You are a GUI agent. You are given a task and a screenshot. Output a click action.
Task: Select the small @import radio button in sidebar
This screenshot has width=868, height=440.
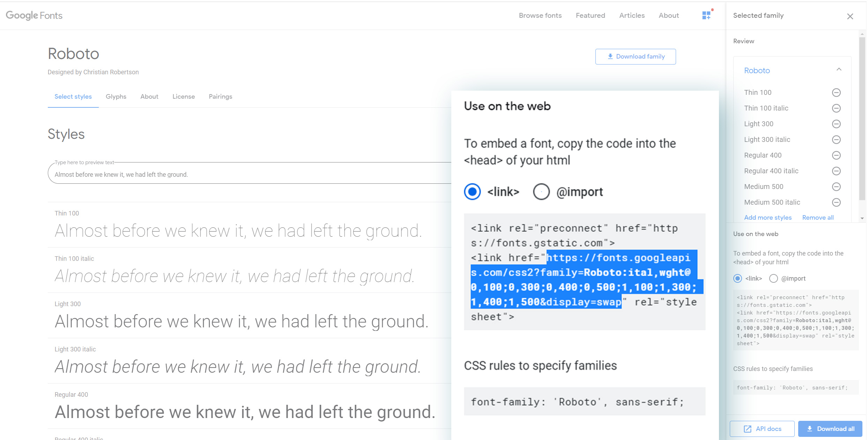click(773, 278)
